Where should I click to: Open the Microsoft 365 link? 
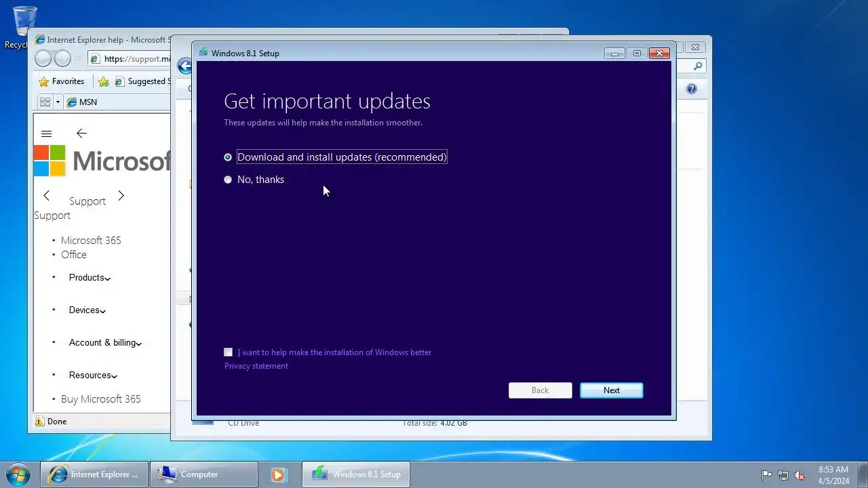(x=91, y=241)
